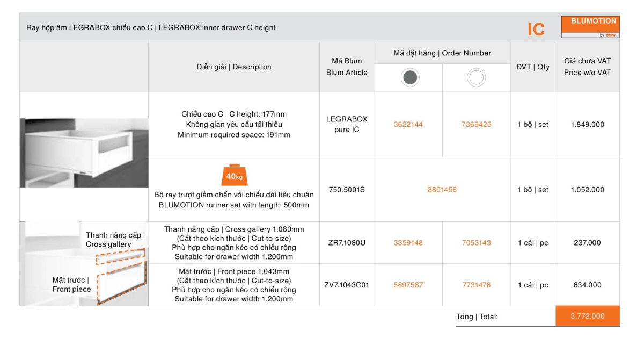Click the cross gallery diagram image
The width and height of the screenshot is (644, 338).
(84, 264)
